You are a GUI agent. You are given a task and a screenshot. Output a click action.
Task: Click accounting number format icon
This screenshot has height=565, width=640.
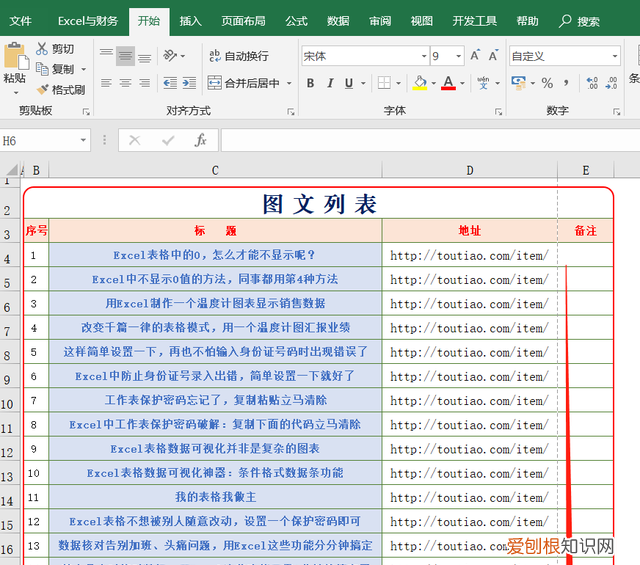518,83
